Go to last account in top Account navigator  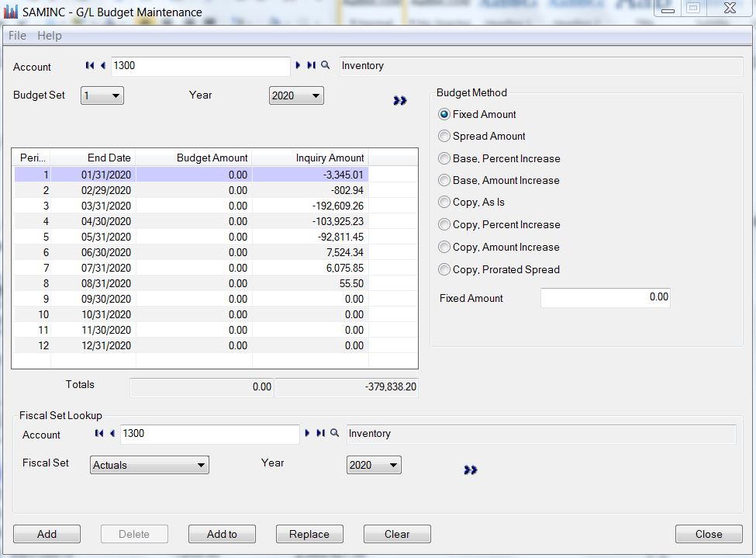click(x=312, y=65)
